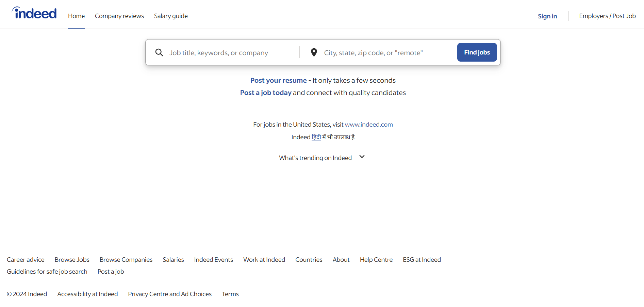Image resolution: width=644 pixels, height=307 pixels.
Task: Click the magnifying glass search icon
Action: (159, 52)
